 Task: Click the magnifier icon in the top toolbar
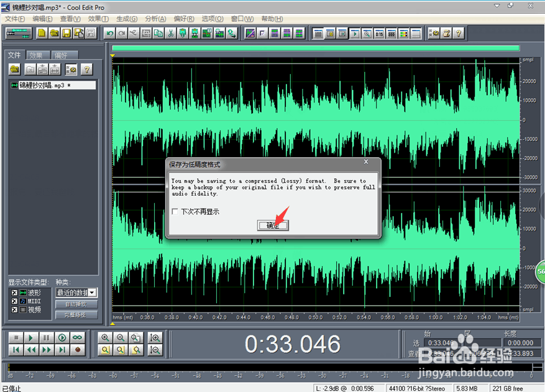coord(367,34)
